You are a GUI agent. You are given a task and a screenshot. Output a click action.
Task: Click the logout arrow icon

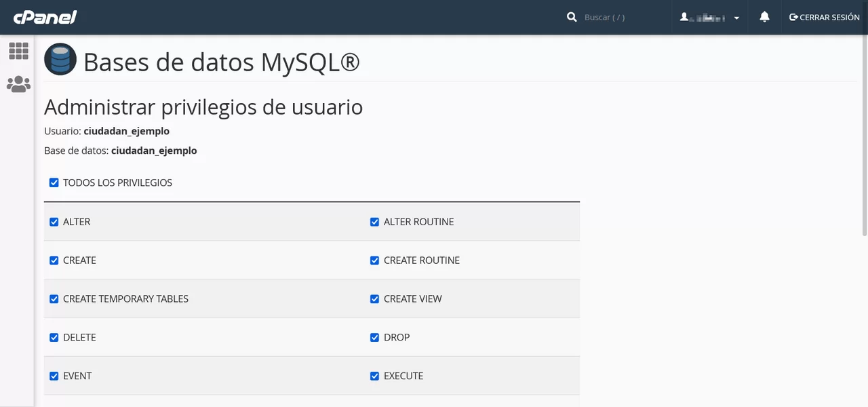click(793, 17)
